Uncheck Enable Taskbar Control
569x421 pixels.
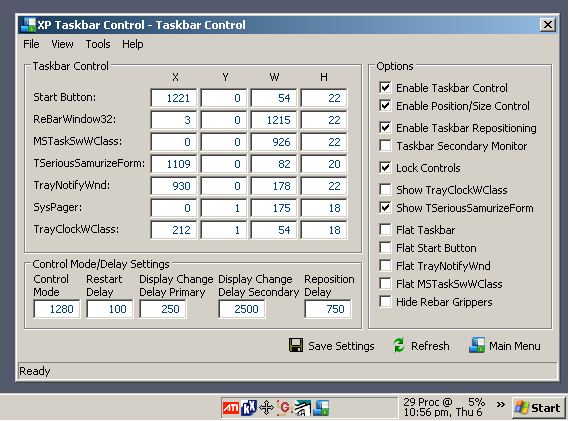[385, 87]
